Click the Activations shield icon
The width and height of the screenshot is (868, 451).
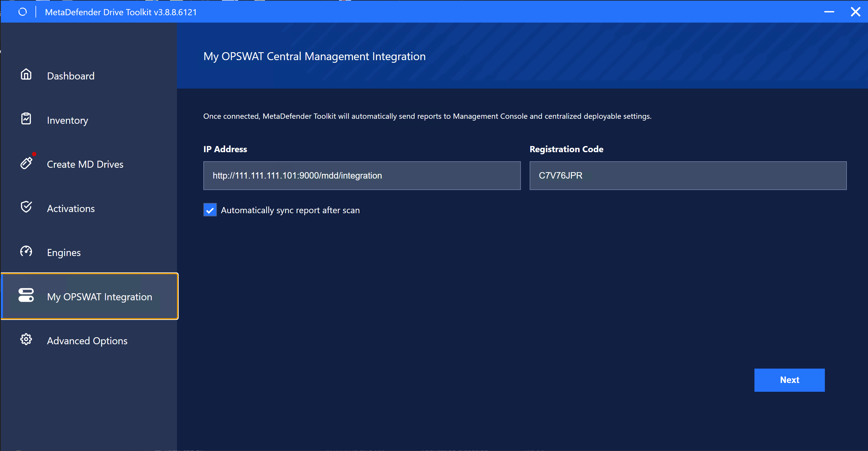coord(26,207)
